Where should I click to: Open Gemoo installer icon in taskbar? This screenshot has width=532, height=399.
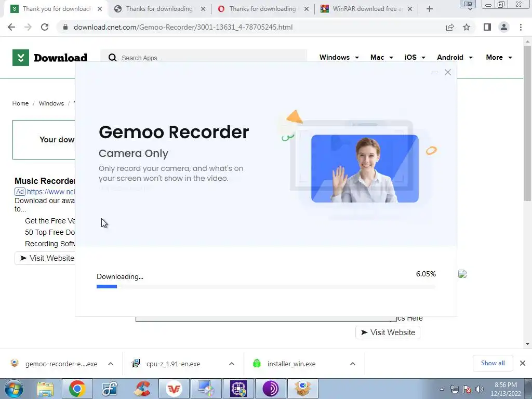click(303, 389)
